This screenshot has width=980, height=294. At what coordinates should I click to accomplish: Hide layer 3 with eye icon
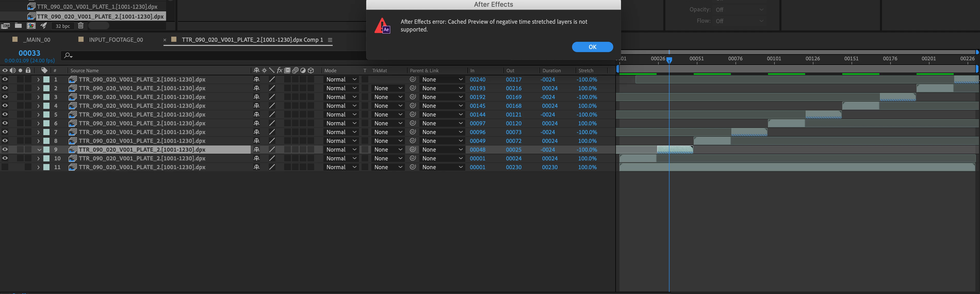pyautogui.click(x=5, y=97)
